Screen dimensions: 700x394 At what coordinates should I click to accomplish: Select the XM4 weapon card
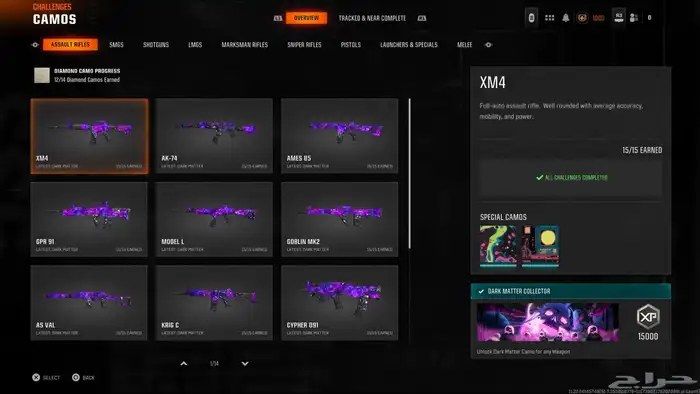click(x=89, y=136)
